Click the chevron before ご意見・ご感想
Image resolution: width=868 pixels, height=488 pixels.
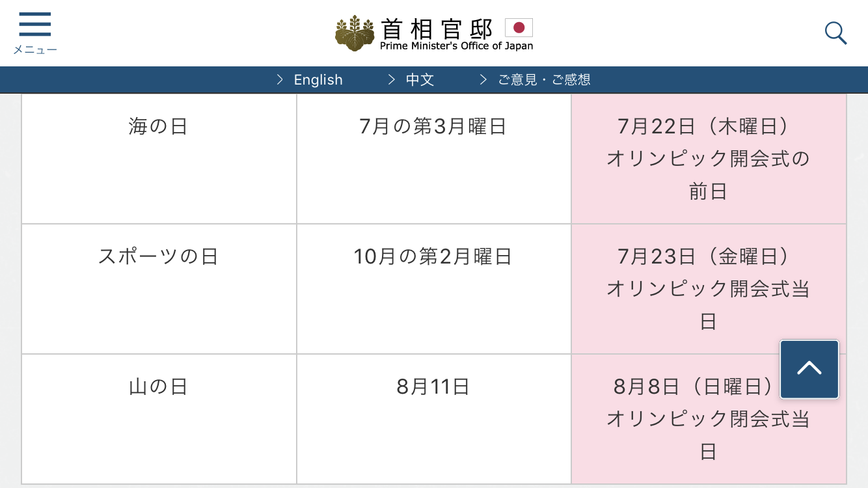click(483, 79)
